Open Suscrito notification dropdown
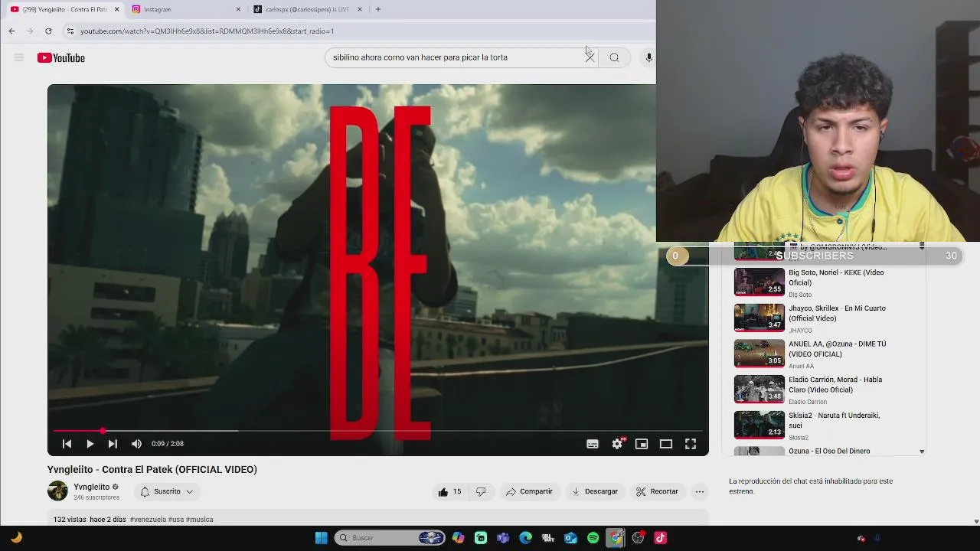The width and height of the screenshot is (980, 551). point(167,491)
